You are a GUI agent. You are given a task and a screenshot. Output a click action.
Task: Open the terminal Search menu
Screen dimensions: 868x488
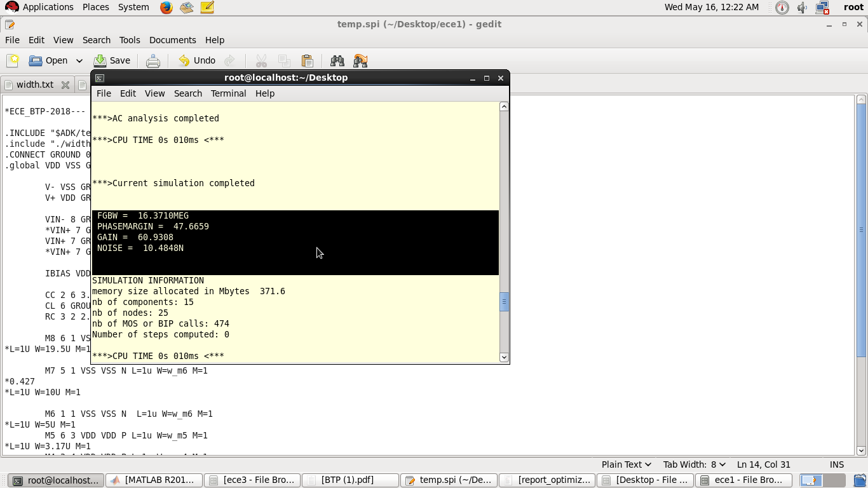point(187,93)
